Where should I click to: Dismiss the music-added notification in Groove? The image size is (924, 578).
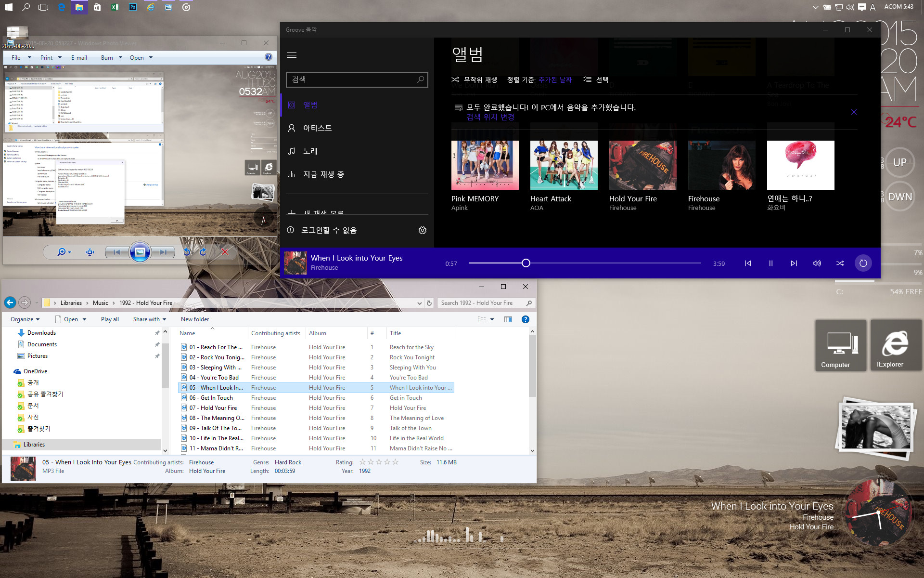click(x=854, y=112)
